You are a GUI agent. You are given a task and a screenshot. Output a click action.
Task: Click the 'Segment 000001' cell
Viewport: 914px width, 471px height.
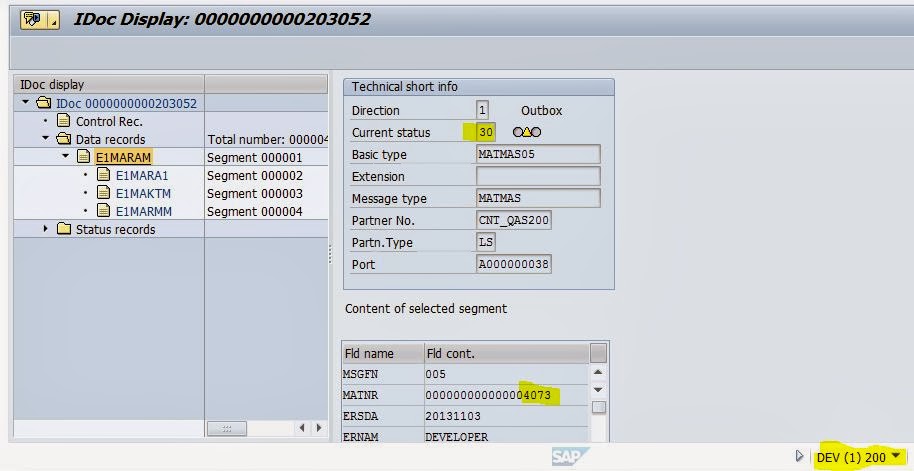click(266, 157)
